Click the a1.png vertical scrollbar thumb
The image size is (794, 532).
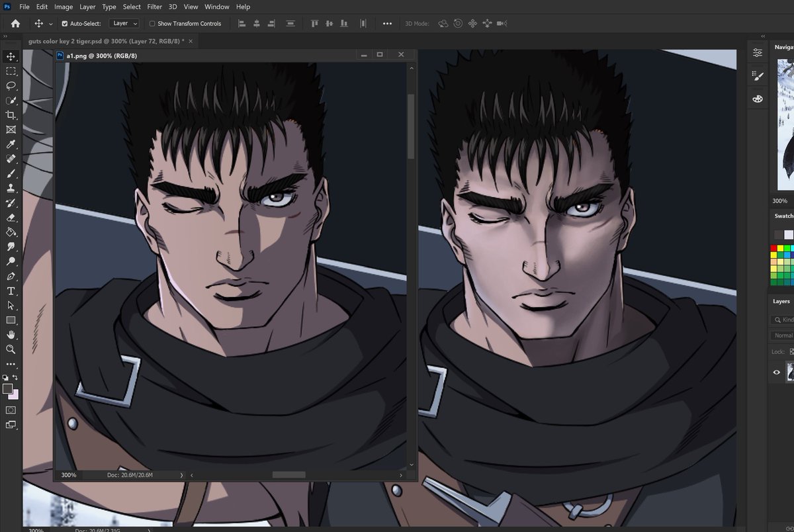(x=411, y=126)
